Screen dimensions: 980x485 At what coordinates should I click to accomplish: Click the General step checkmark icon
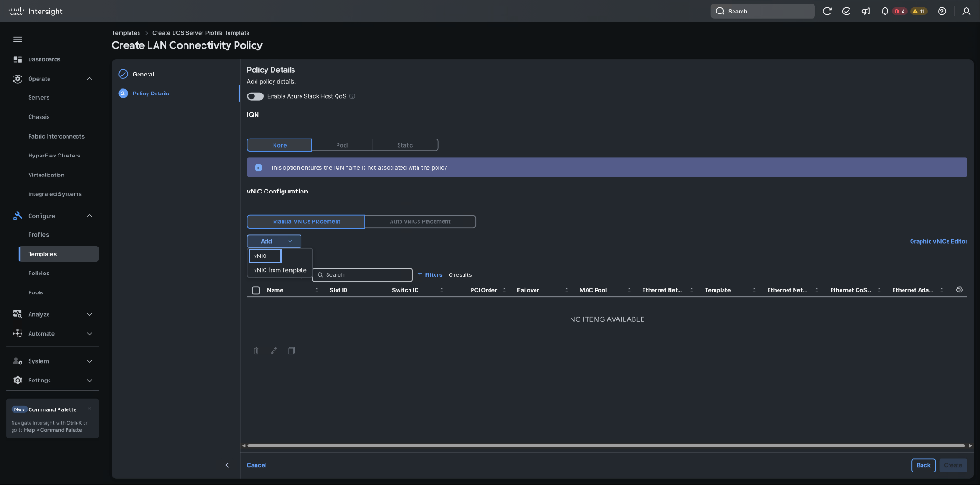123,74
